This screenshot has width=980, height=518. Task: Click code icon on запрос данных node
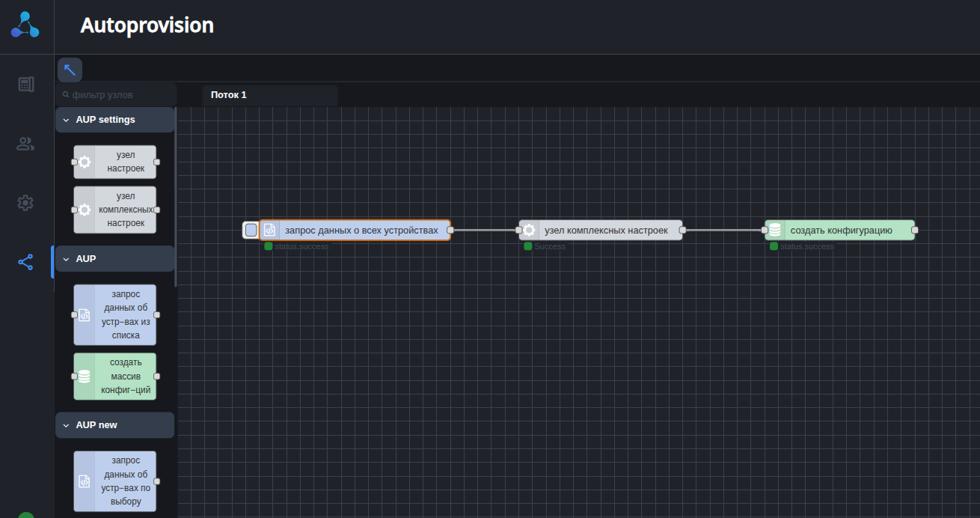pyautogui.click(x=270, y=231)
